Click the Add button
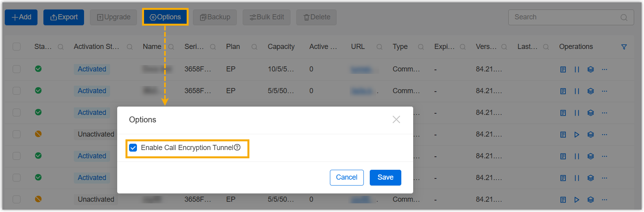Screen dimensions: 644x212 [21, 17]
